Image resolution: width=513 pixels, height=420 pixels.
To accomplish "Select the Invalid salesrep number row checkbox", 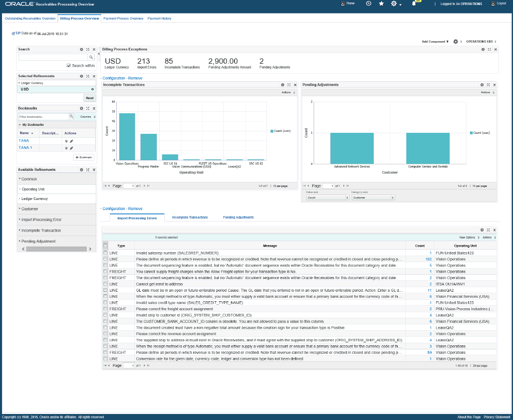I will [105, 253].
